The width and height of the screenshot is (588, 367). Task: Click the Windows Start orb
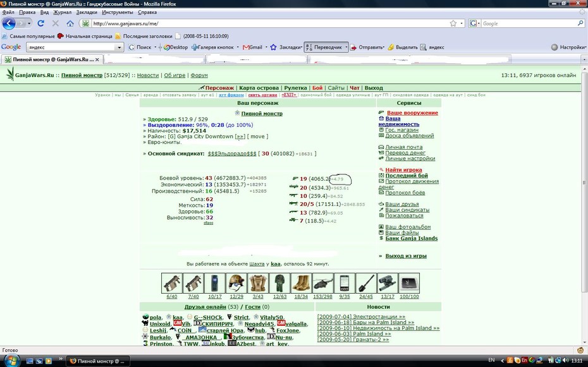[x=11, y=361]
